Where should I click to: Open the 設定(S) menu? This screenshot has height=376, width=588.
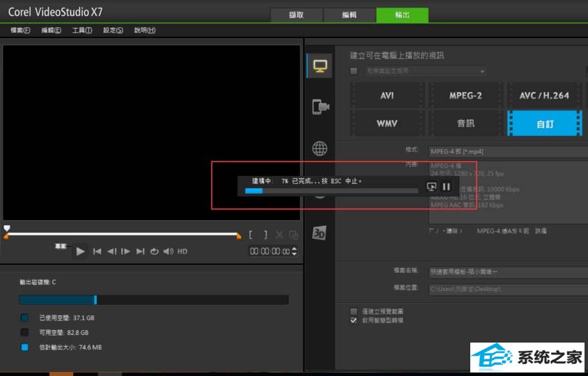(x=113, y=31)
